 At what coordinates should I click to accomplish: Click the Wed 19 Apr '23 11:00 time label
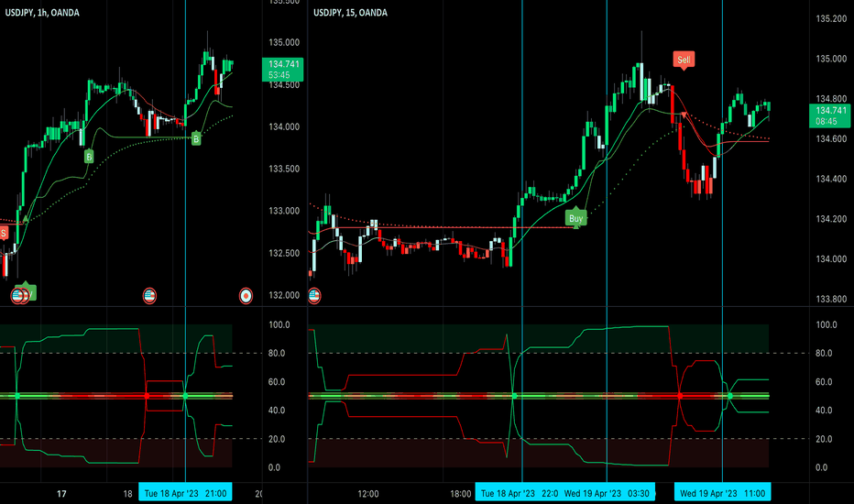click(x=722, y=494)
